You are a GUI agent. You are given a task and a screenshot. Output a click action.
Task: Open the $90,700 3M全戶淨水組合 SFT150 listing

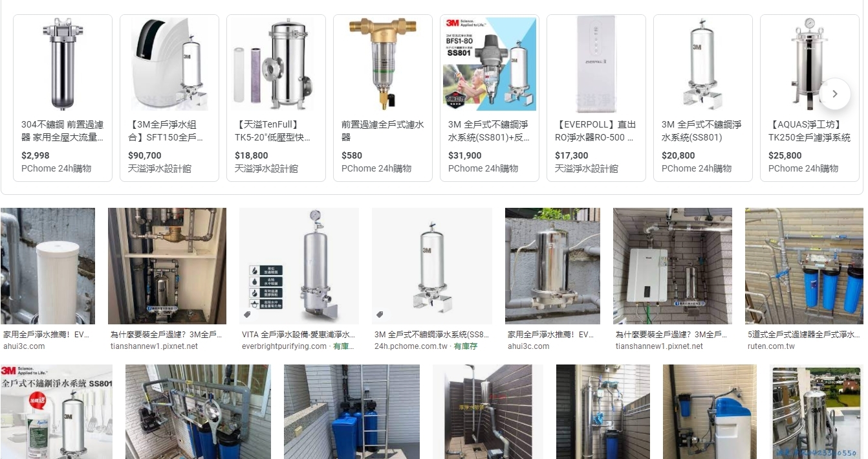[x=169, y=98]
